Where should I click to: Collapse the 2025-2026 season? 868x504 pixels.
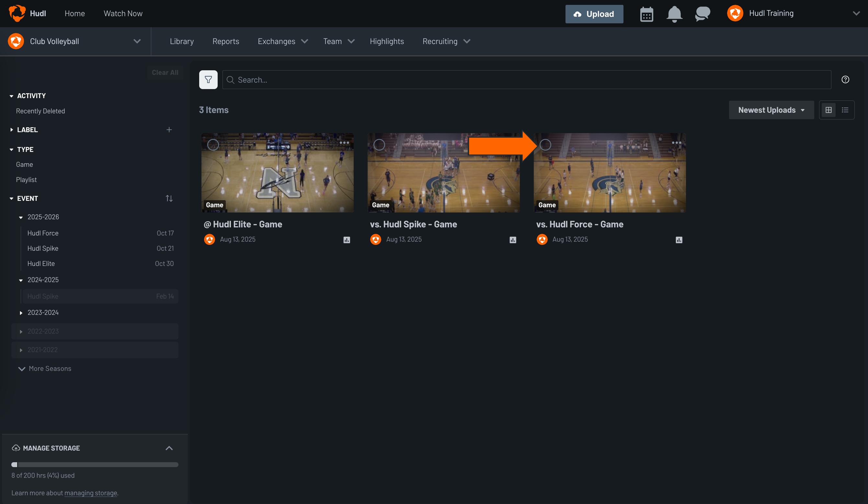click(21, 217)
